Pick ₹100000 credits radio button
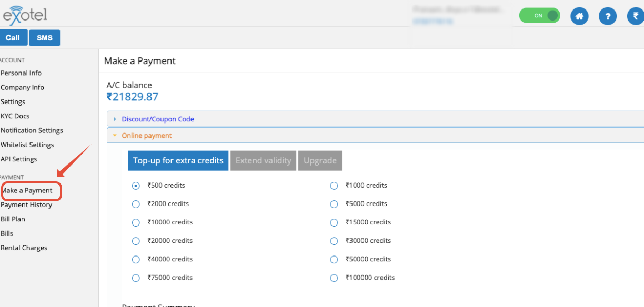 334,278
